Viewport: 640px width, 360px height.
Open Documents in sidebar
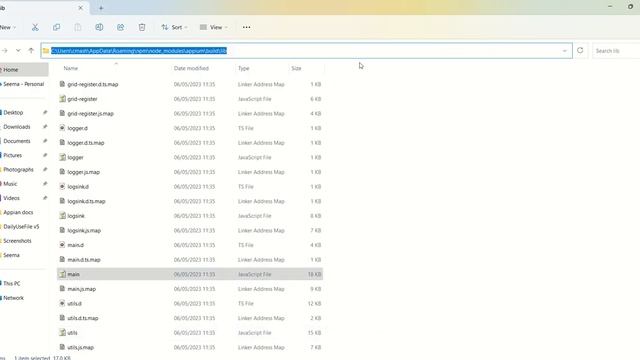click(17, 141)
